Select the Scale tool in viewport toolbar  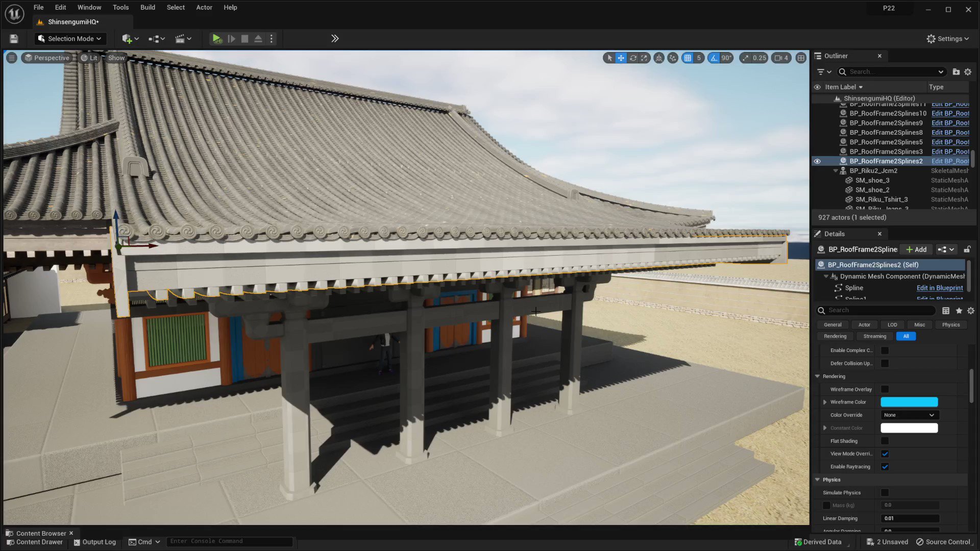[x=645, y=58]
